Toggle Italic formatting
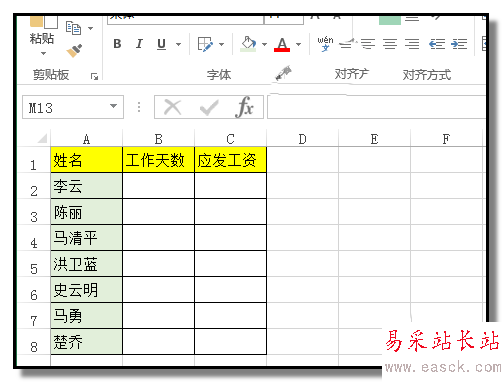The image size is (502, 382). click(139, 44)
